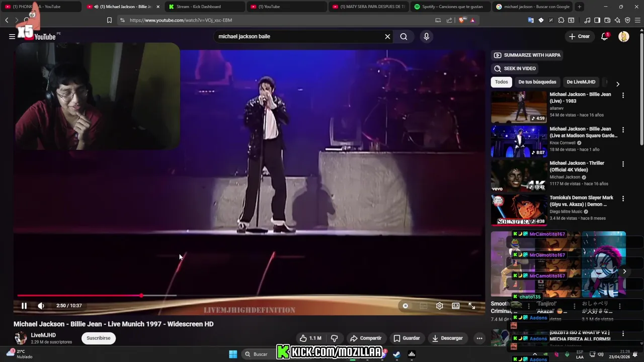644x362 pixels.
Task: Open Billie Jean (Live) 1983 thumbnail
Action: pos(519,107)
